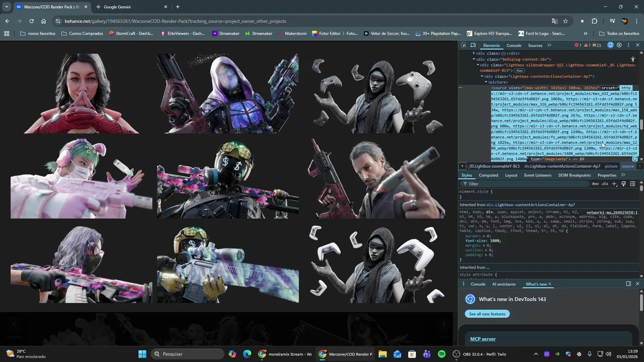Open the Todos os favoritos folder
The image size is (644, 362).
tap(619, 34)
